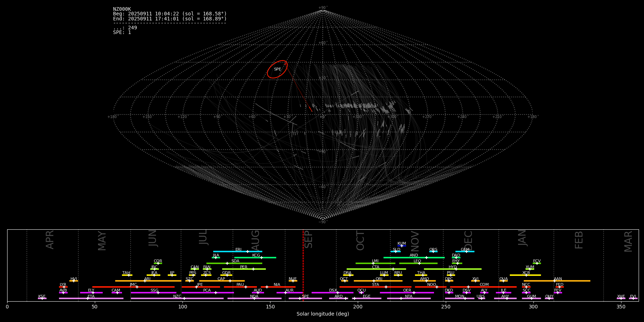Screen dimensions: 644x322
Task: Select the COR shower label
Action: pyautogui.click(x=158, y=261)
